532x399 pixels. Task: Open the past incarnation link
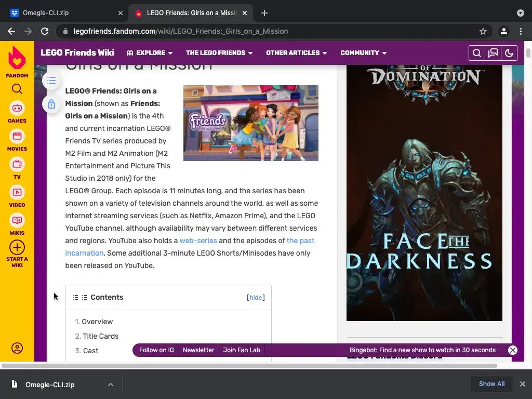(x=301, y=241)
